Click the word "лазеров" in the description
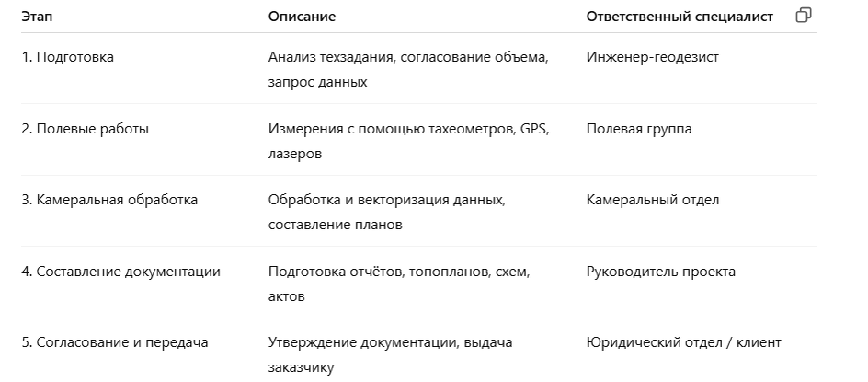 (x=294, y=154)
